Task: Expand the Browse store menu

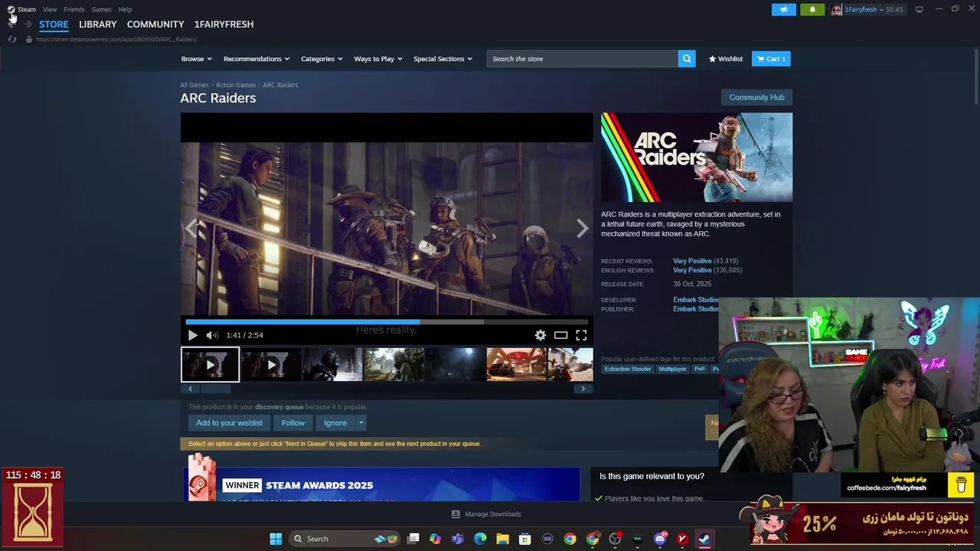Action: 196,59
